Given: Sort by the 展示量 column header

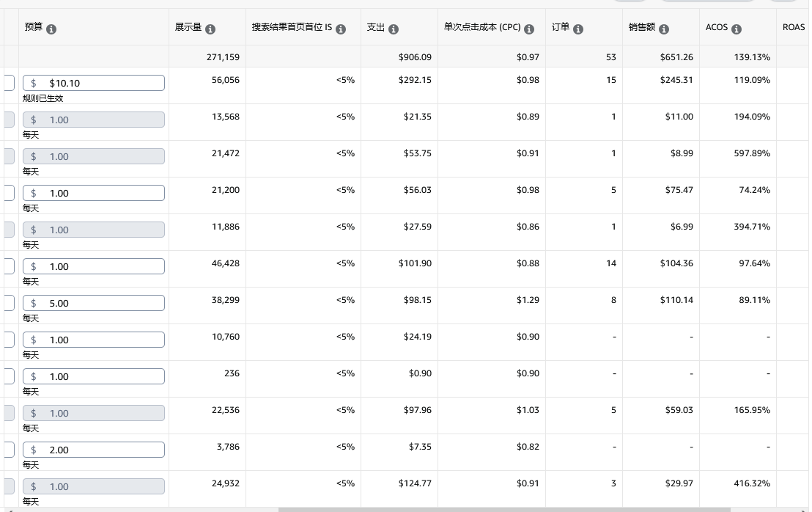Looking at the screenshot, I should [x=188, y=28].
